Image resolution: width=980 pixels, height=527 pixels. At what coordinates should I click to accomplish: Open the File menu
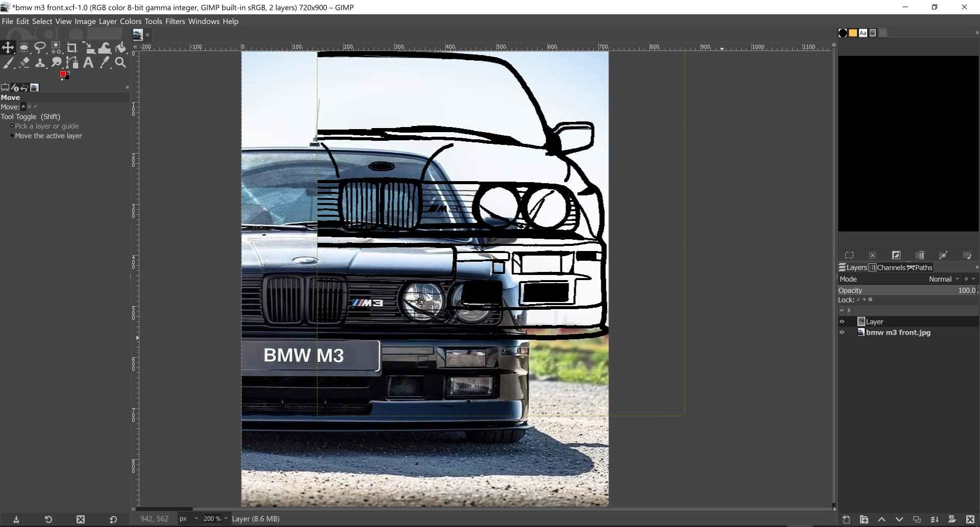click(7, 21)
